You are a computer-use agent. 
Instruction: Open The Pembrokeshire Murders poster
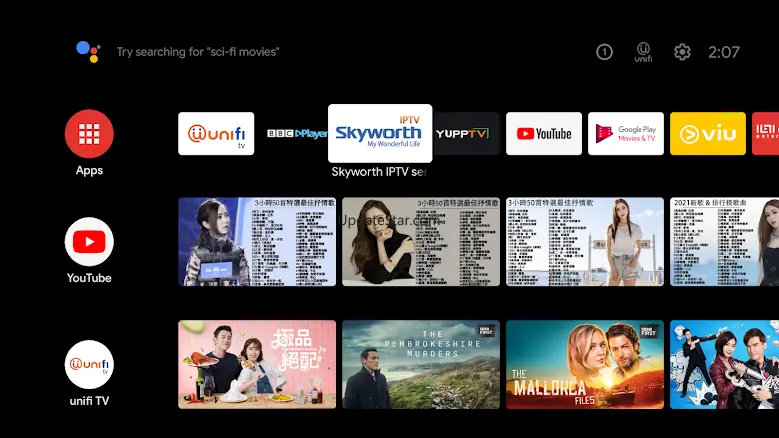click(421, 365)
